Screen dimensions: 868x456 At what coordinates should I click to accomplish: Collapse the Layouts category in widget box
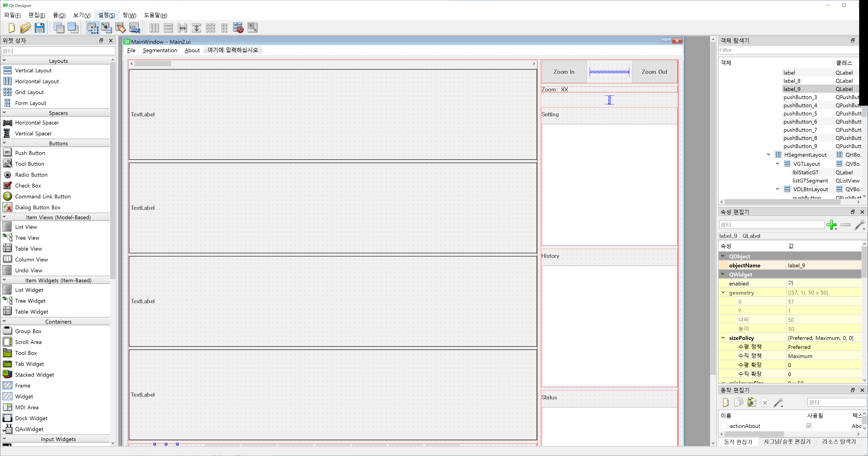(x=4, y=60)
